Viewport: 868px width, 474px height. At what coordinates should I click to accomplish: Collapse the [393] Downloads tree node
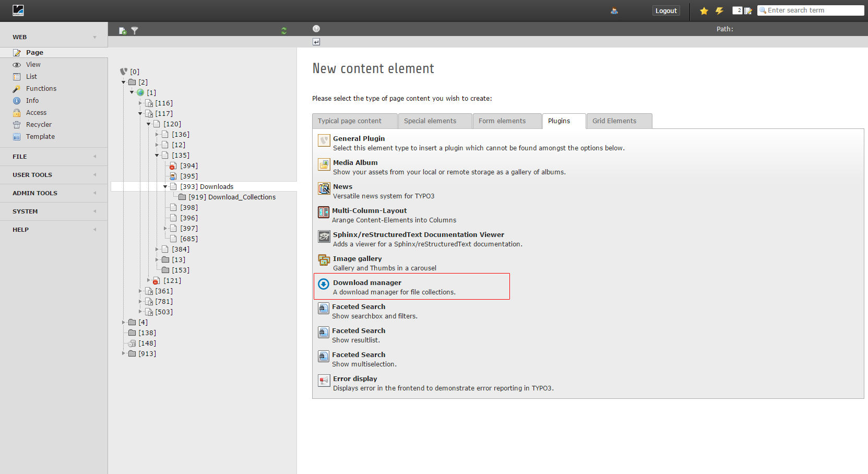pos(165,186)
